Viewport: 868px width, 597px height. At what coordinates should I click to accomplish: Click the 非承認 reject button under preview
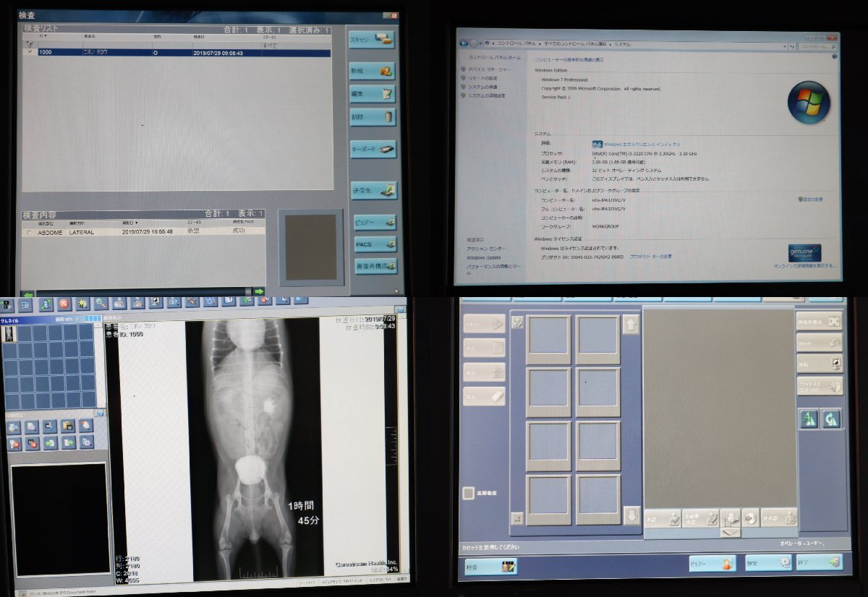(779, 517)
